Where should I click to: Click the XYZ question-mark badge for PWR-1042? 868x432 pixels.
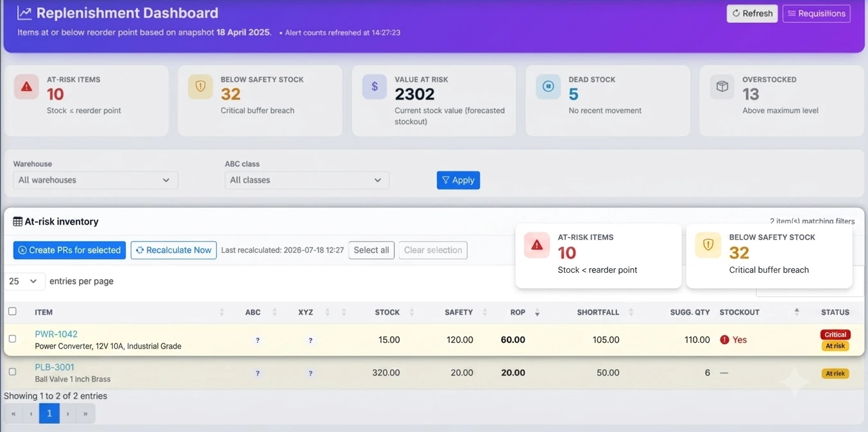point(311,340)
